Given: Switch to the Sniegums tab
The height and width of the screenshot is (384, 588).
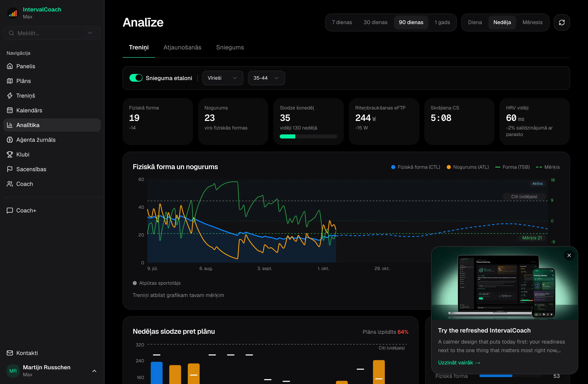Looking at the screenshot, I should point(230,47).
